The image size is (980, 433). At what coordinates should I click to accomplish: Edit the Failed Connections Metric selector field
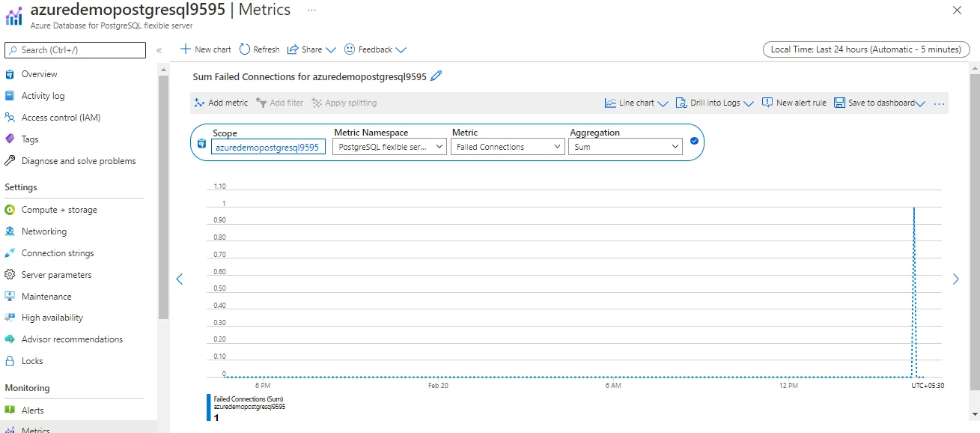click(x=508, y=146)
